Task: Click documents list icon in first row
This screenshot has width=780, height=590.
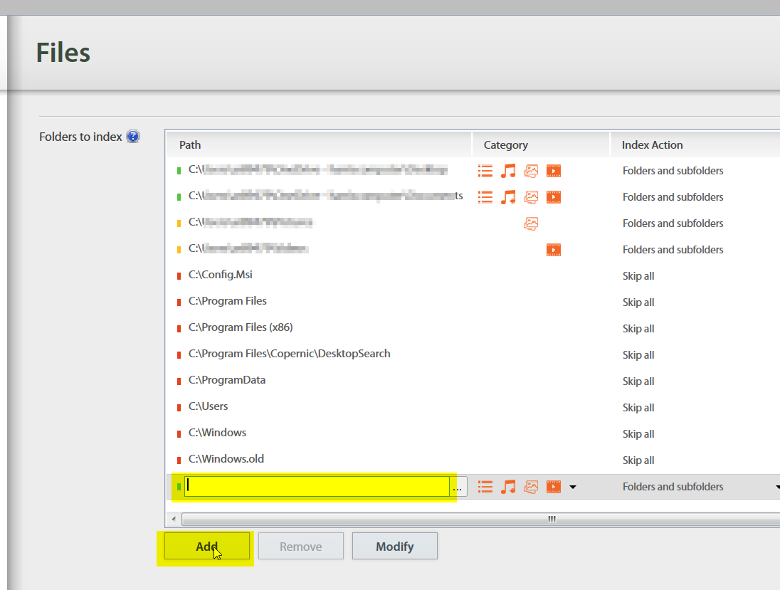Action: pyautogui.click(x=486, y=171)
